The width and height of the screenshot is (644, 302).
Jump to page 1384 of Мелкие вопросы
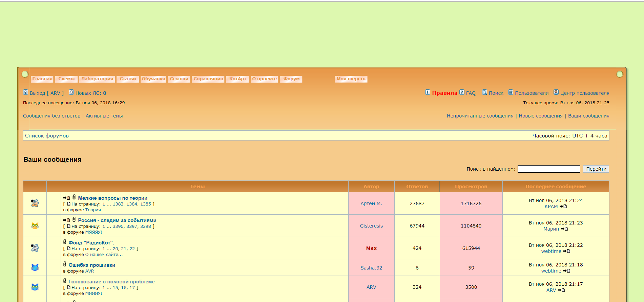click(132, 204)
